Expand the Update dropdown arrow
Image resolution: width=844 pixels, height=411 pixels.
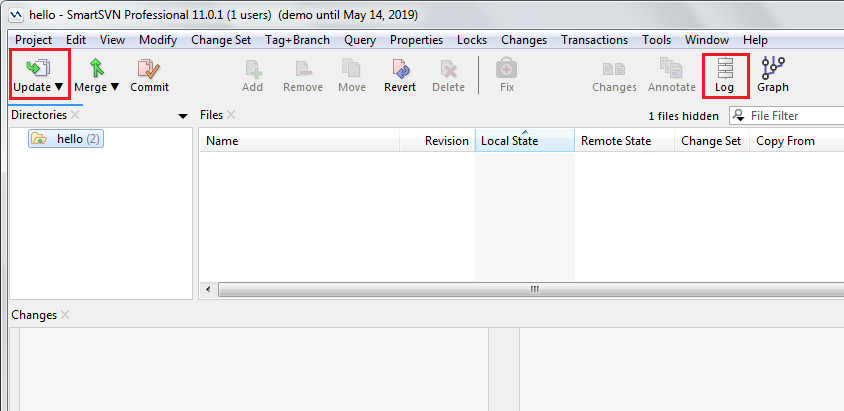pyautogui.click(x=59, y=87)
